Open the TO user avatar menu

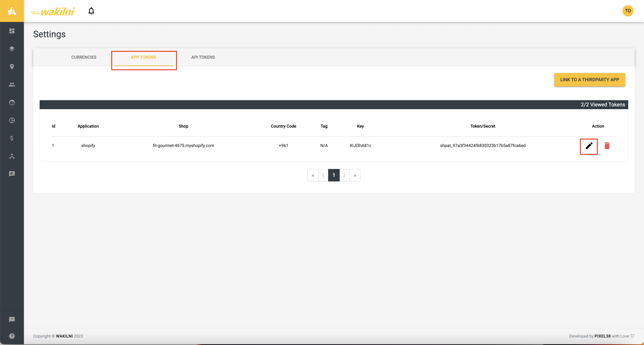pyautogui.click(x=627, y=11)
